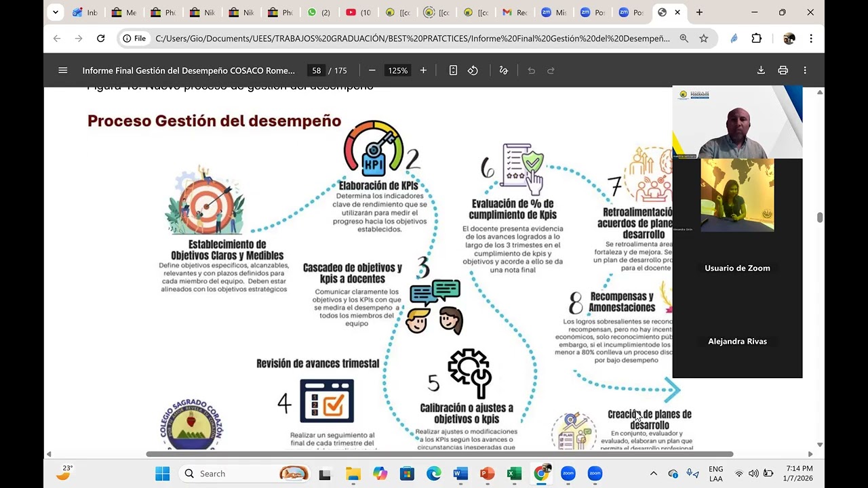The width and height of the screenshot is (868, 488).
Task: Switch to the Me tab
Action: pyautogui.click(x=125, y=12)
